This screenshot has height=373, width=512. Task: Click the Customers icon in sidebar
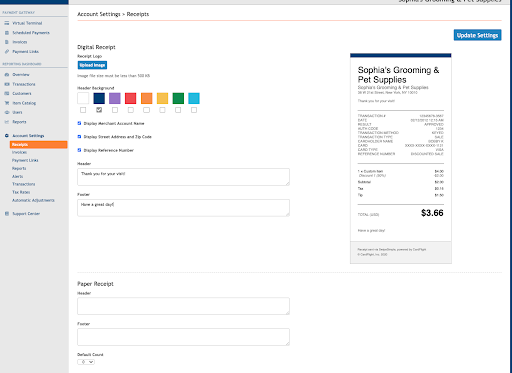point(7,94)
